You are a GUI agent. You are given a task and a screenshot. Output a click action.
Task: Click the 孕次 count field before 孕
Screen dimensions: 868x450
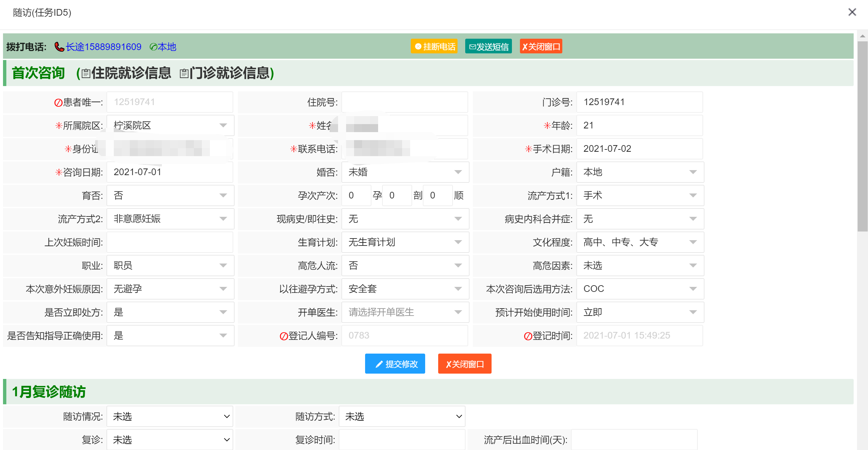coord(356,195)
